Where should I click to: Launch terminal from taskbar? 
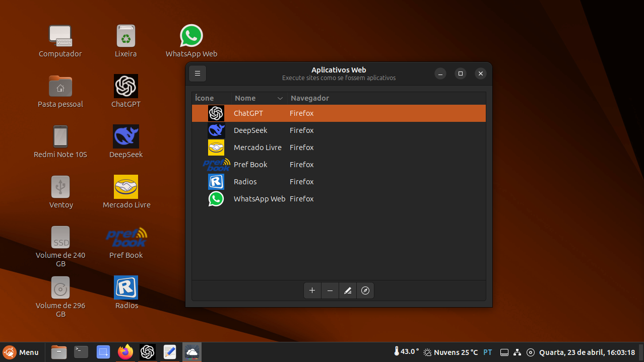pyautogui.click(x=81, y=352)
